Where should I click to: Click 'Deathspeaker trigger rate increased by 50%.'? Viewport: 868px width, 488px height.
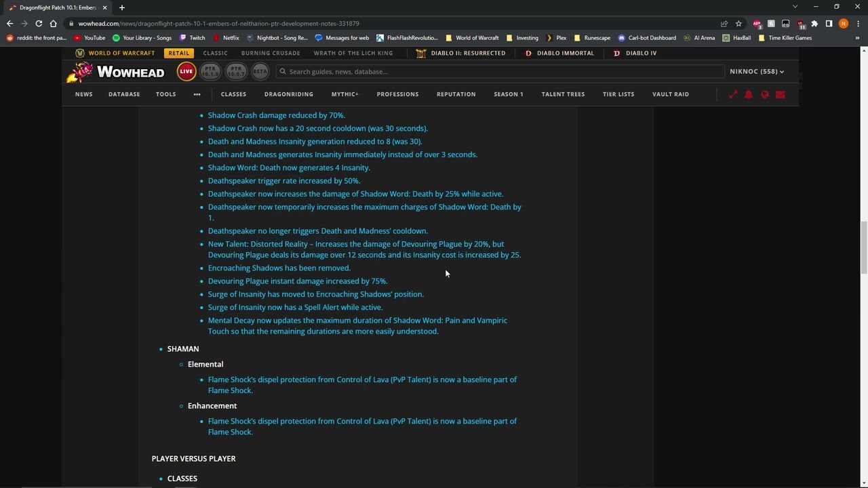(284, 181)
